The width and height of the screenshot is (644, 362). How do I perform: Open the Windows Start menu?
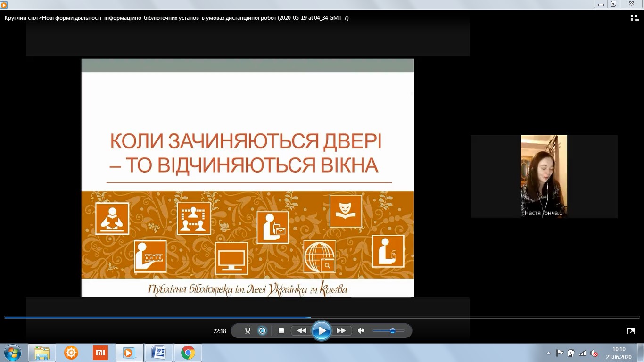click(12, 353)
